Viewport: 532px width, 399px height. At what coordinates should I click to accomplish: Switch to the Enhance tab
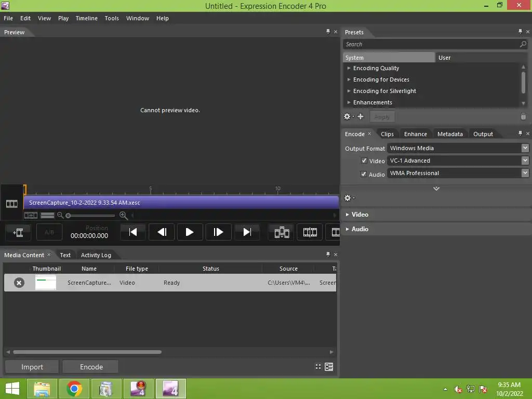[x=416, y=134]
